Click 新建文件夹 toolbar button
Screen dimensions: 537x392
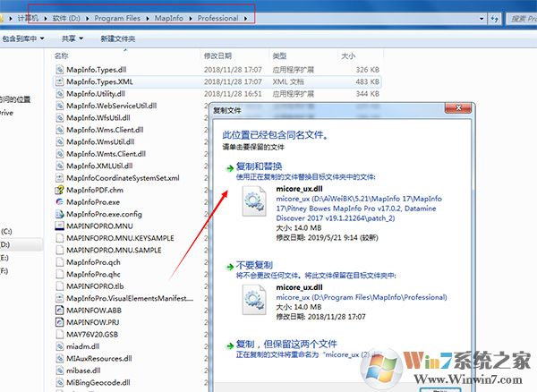[118, 38]
